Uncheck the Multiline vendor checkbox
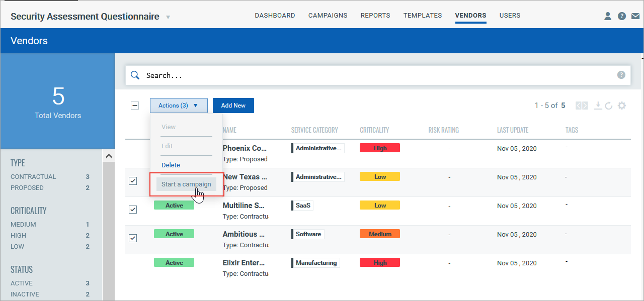 [x=133, y=210]
